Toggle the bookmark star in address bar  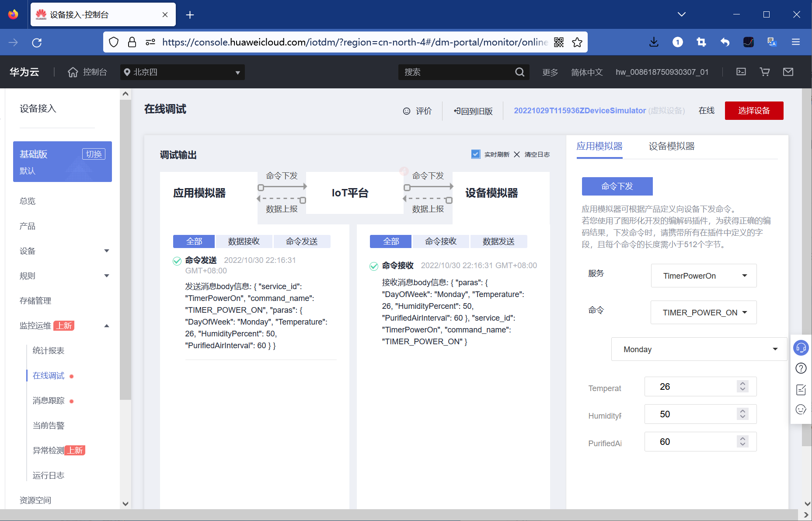coord(577,42)
